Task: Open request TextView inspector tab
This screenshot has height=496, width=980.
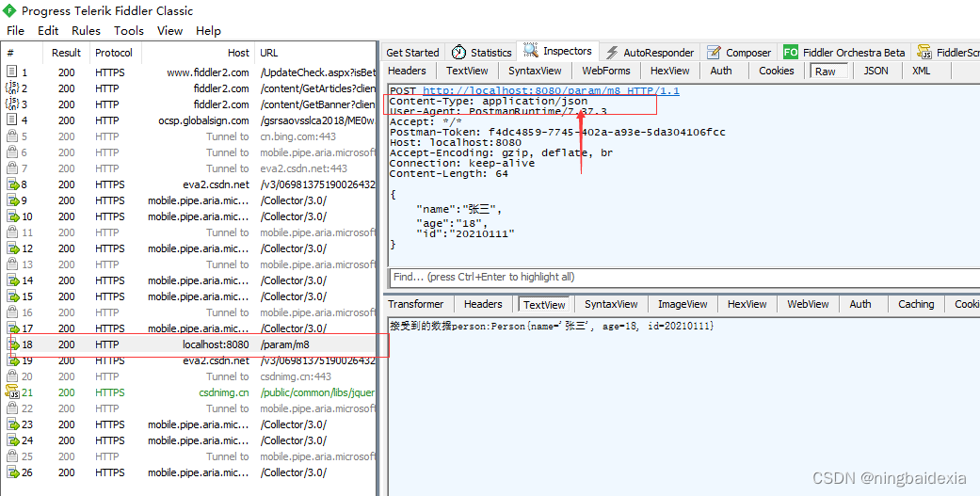Action: point(468,71)
